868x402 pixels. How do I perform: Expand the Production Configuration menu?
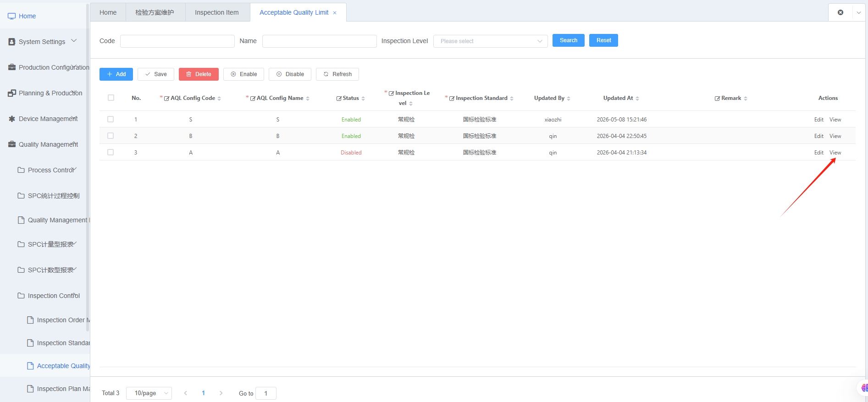74,66
